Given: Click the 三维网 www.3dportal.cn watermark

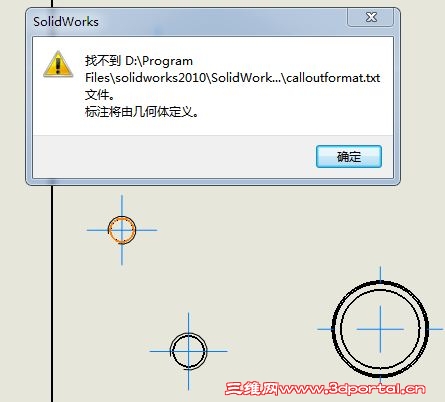Looking at the screenshot, I should [325, 389].
